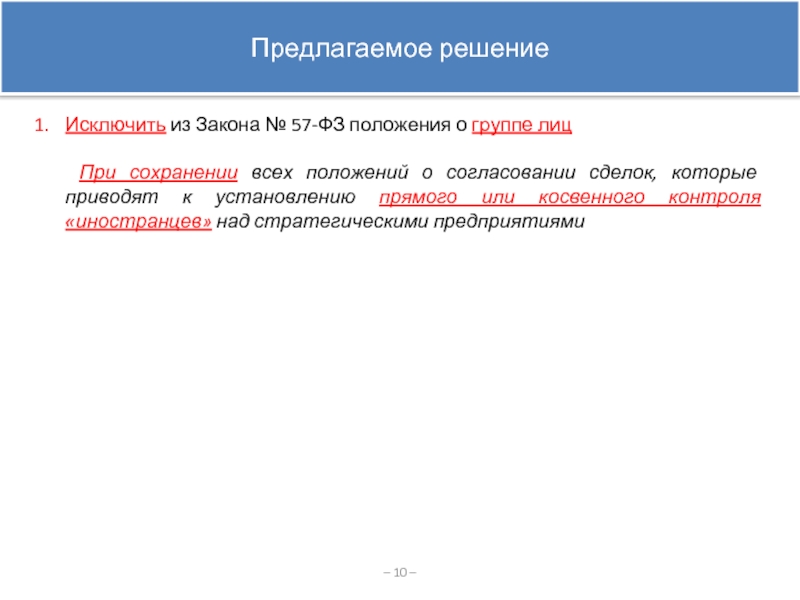Click the phrase "над стратегическими предприятиями"

click(x=401, y=222)
